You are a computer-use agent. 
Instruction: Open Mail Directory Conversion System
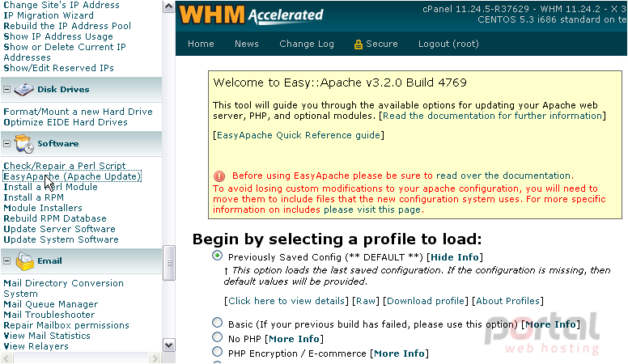(63, 288)
